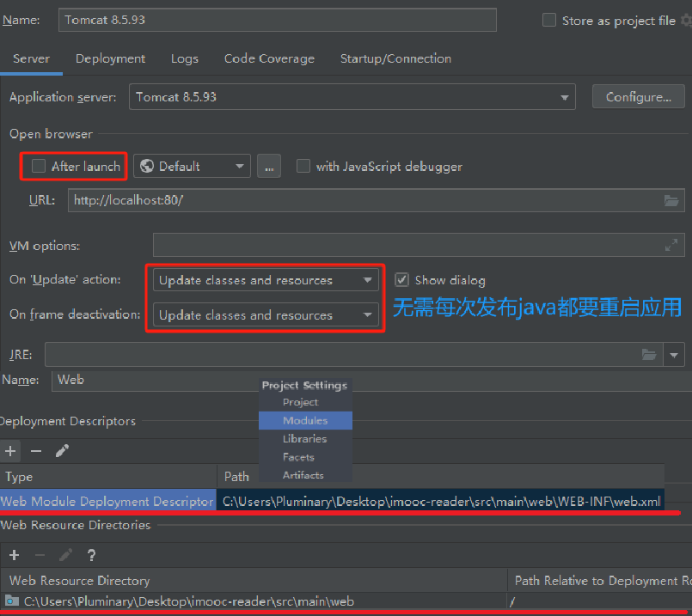The height and width of the screenshot is (616, 692).
Task: Expand the VM options field with the arrows icon
Action: 671,245
